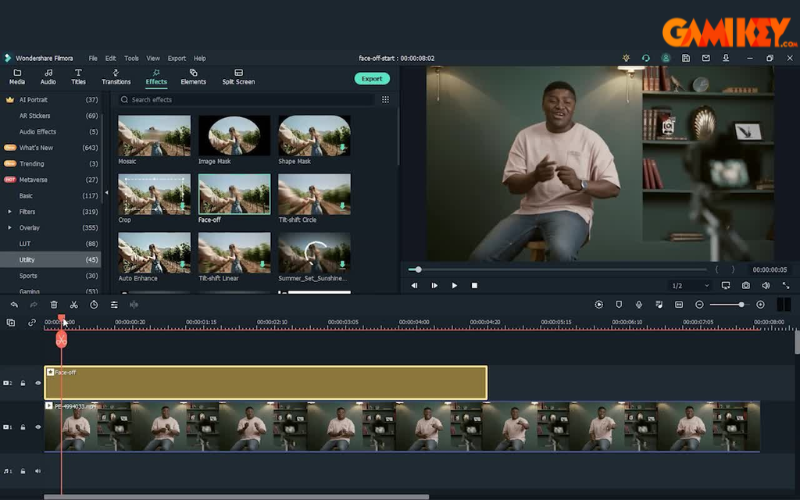This screenshot has width=800, height=500.
Task: Click timeline Zoom in plus button
Action: click(x=760, y=305)
